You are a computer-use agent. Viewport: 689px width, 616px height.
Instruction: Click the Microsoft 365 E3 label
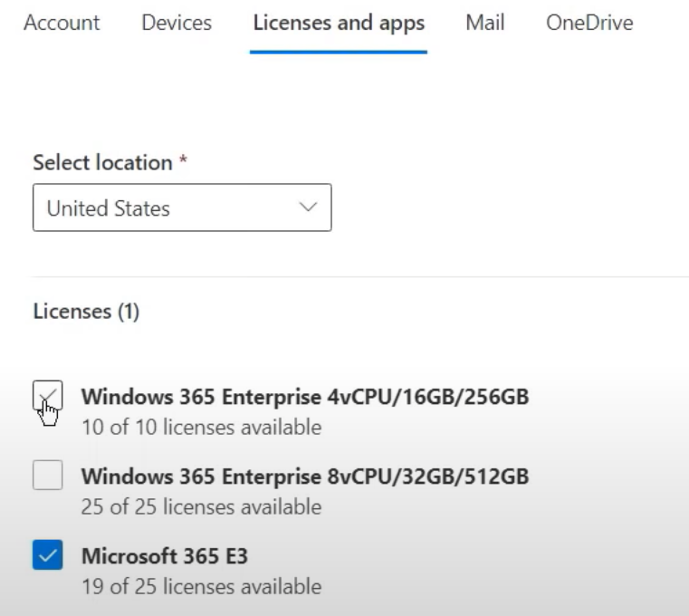tap(165, 556)
